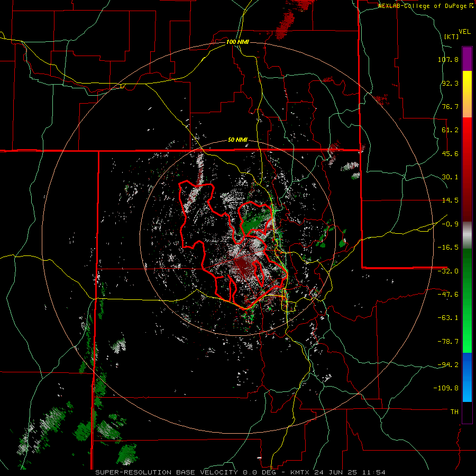Select the 107.8 value on velocity scale
The height and width of the screenshot is (476, 476).
[448, 59]
